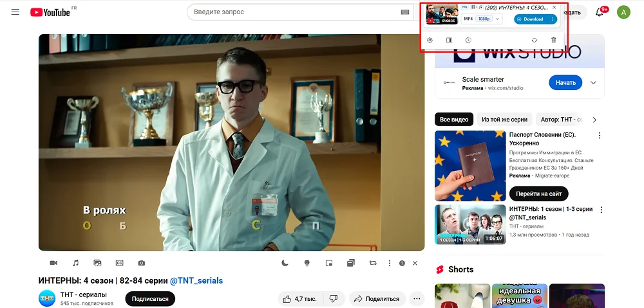This screenshot has height=308, width=644.
Task: Like the video (4,7 тыс.)
Action: 301,299
